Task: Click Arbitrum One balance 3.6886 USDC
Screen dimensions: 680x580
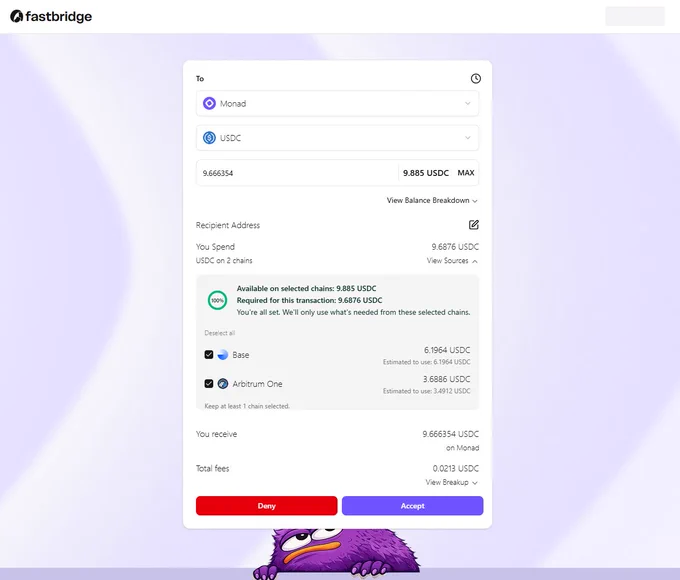Action: point(446,379)
